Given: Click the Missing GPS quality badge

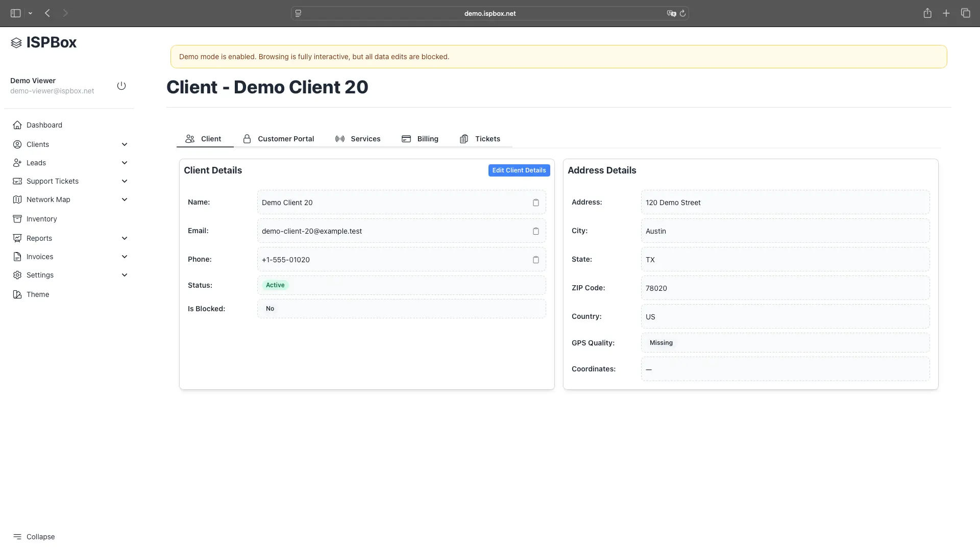Looking at the screenshot, I should 661,343.
